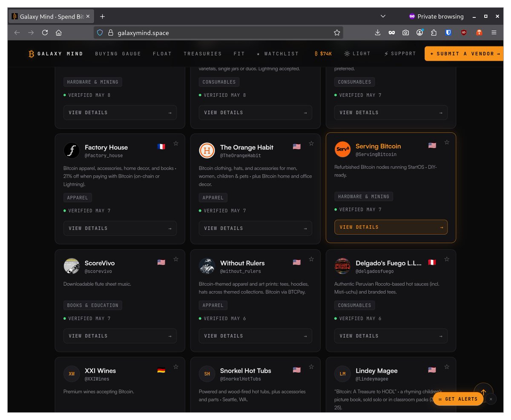Image resolution: width=511 pixels, height=420 pixels.
Task: Click Delgado's Fuego Consumables tag
Action: [354, 305]
